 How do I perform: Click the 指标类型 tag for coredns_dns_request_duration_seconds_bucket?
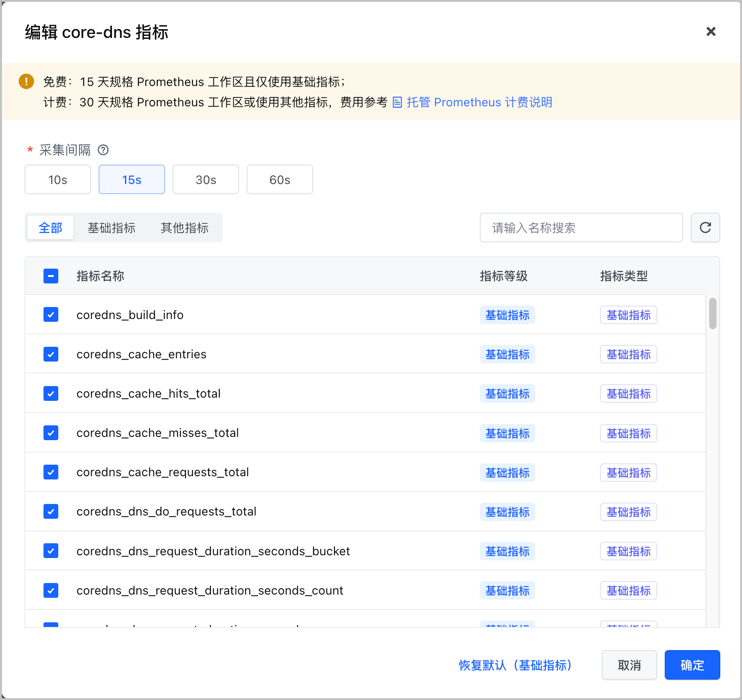click(629, 551)
